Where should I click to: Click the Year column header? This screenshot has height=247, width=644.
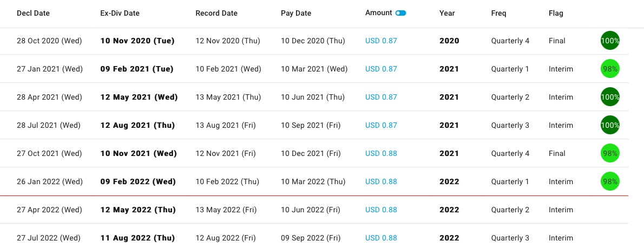(x=447, y=13)
